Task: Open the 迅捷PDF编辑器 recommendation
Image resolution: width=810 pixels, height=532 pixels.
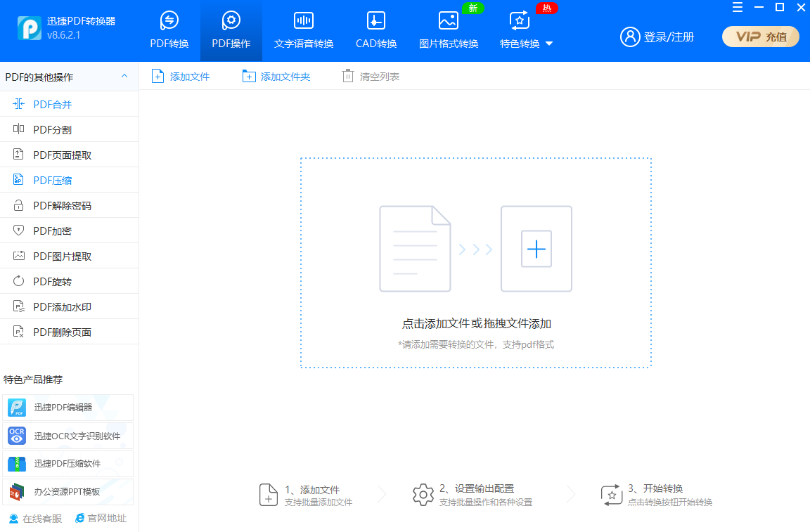Action: pos(67,408)
